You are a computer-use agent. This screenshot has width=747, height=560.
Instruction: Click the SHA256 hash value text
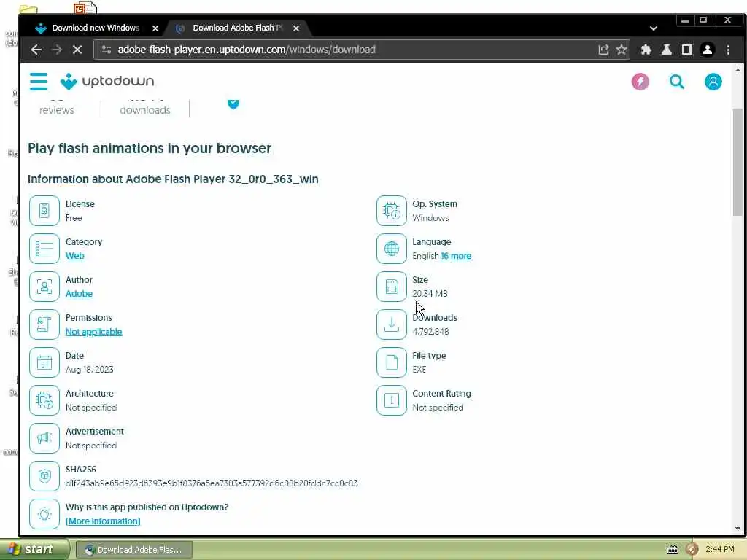(x=212, y=483)
